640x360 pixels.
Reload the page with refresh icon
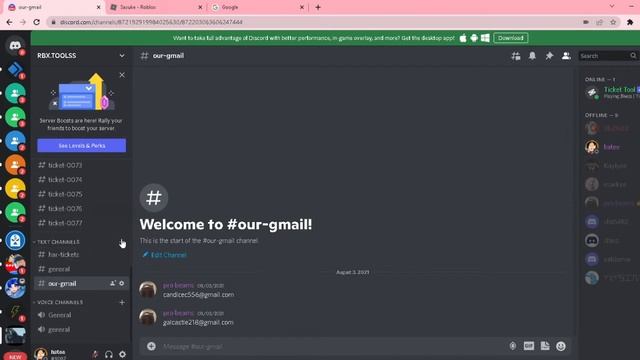pyautogui.click(x=36, y=22)
